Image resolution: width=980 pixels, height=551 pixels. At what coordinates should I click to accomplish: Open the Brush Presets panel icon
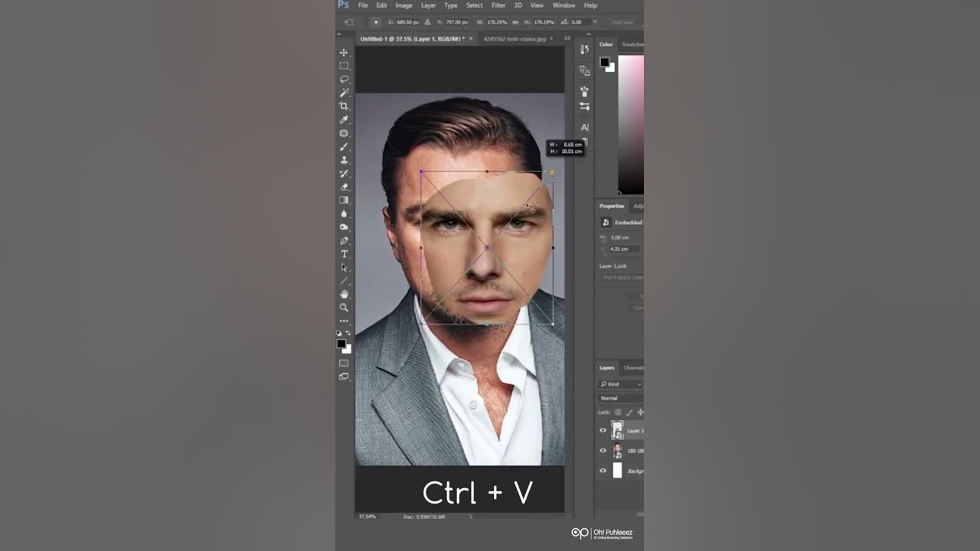coord(585,91)
